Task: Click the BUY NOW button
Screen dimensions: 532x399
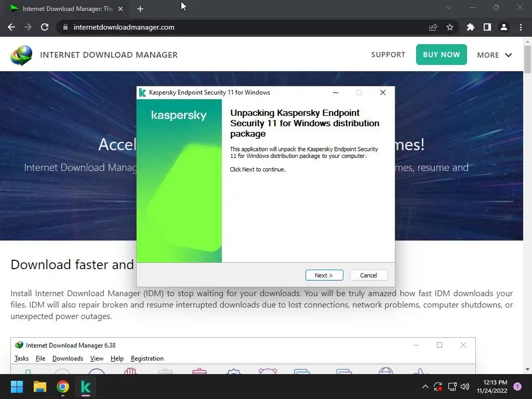Action: 442,55
